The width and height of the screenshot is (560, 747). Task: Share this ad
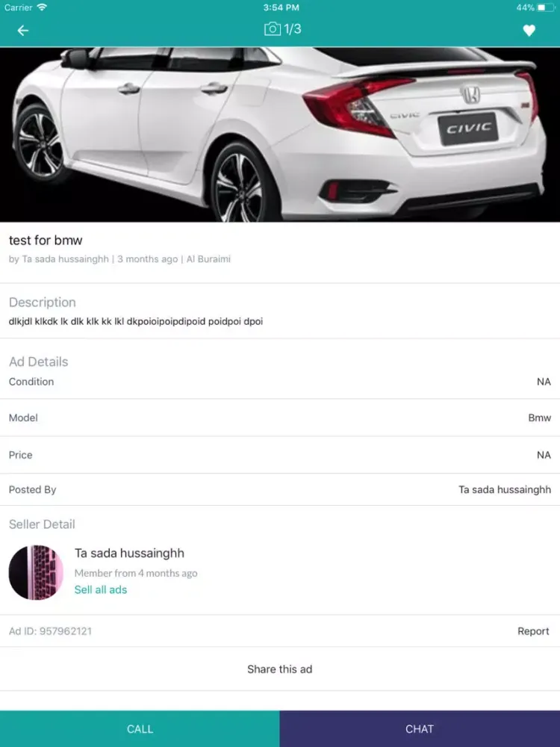click(279, 669)
